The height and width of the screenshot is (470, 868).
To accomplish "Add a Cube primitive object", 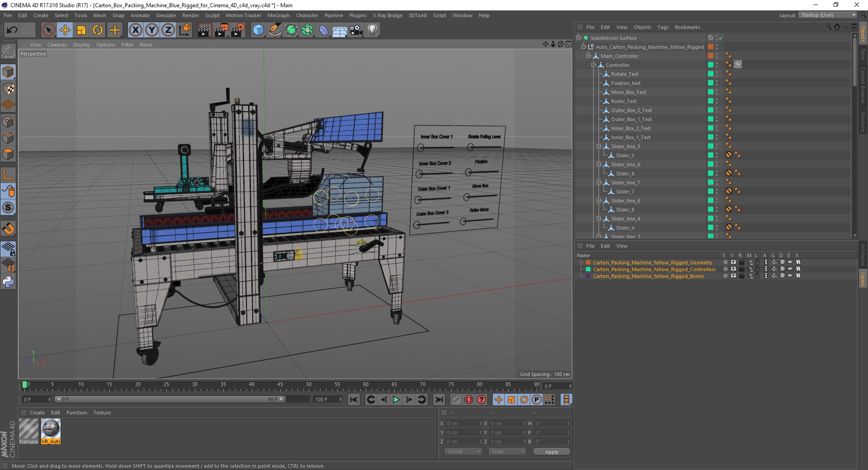I will pyautogui.click(x=258, y=30).
